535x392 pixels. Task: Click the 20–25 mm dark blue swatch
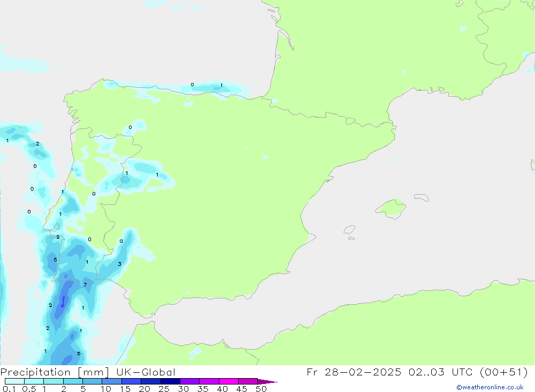(x=150, y=381)
